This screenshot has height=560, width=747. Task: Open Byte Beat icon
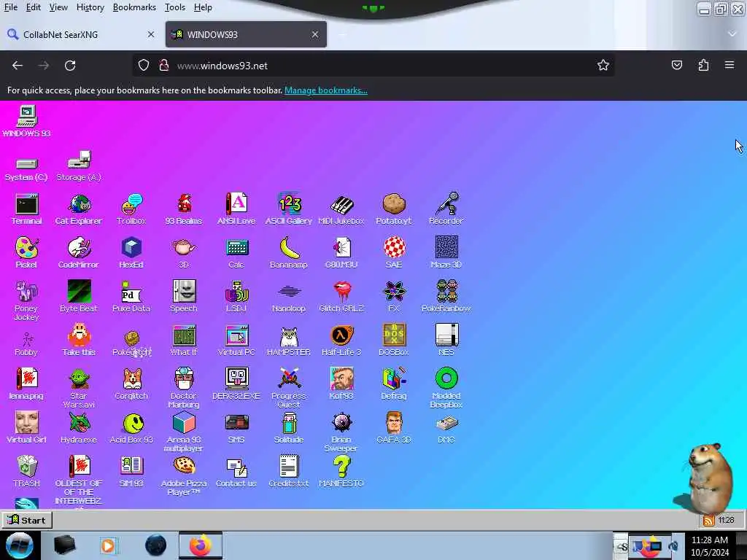point(79,297)
